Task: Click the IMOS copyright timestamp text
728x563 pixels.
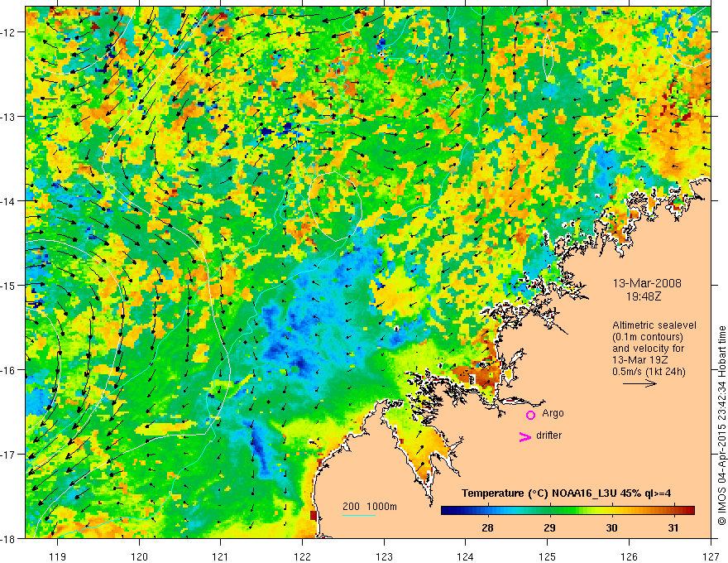Action: (x=722, y=425)
